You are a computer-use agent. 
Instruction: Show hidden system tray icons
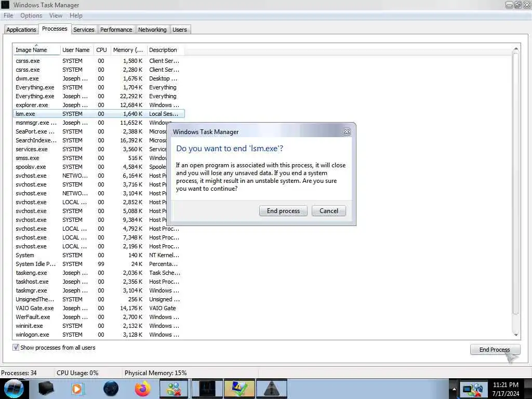(454, 389)
